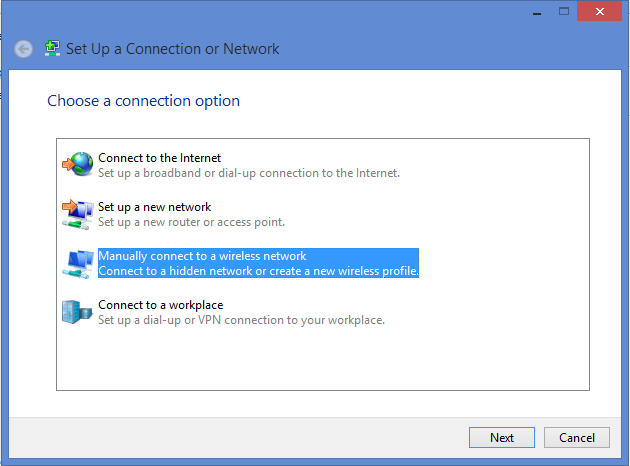Close the wizard with the red X

pyautogui.click(x=599, y=11)
